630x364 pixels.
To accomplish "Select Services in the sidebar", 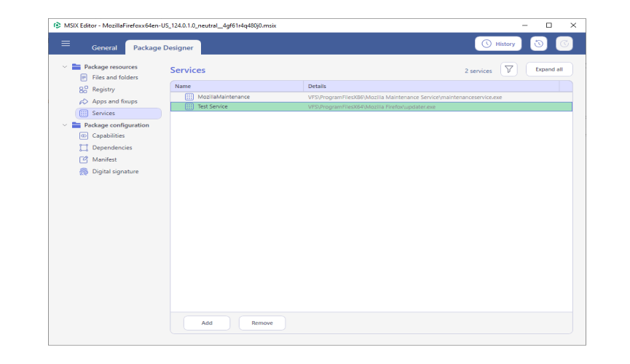I will click(x=119, y=114).
